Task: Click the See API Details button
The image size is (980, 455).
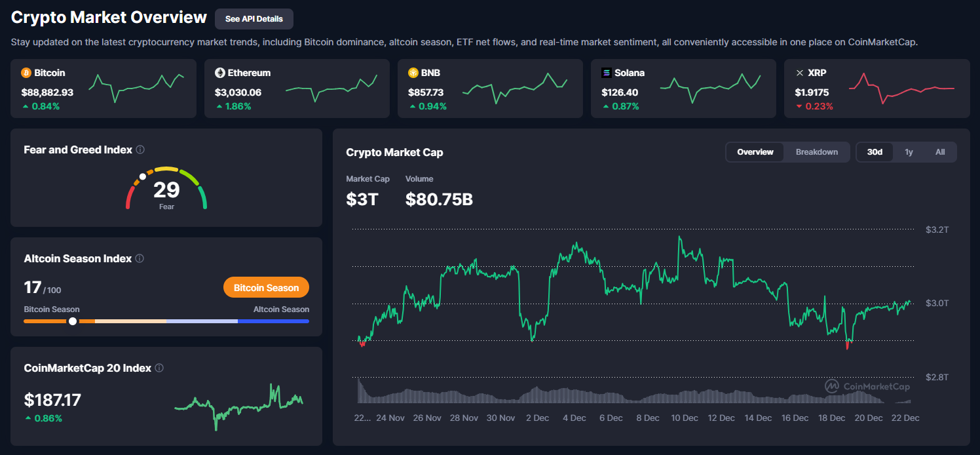Action: click(x=254, y=19)
